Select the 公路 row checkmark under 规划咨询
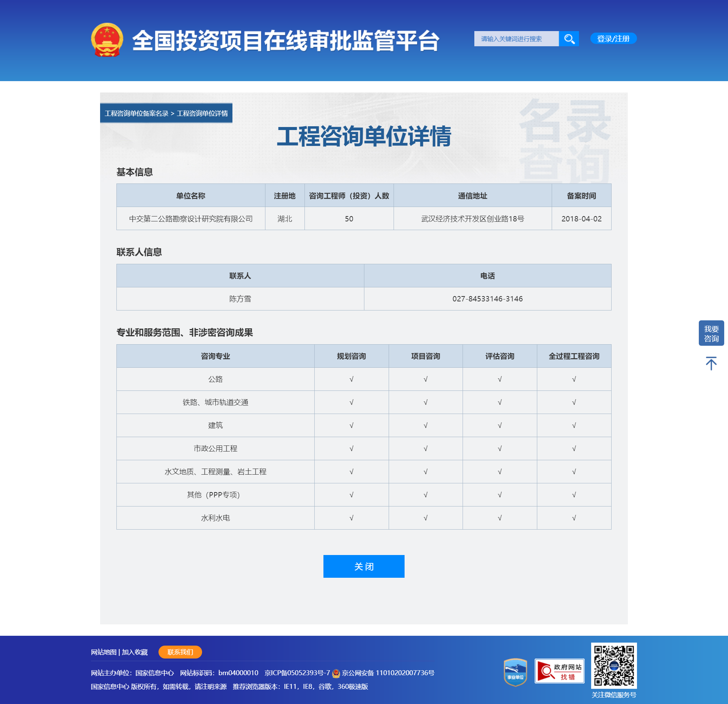The image size is (728, 704). tap(351, 379)
